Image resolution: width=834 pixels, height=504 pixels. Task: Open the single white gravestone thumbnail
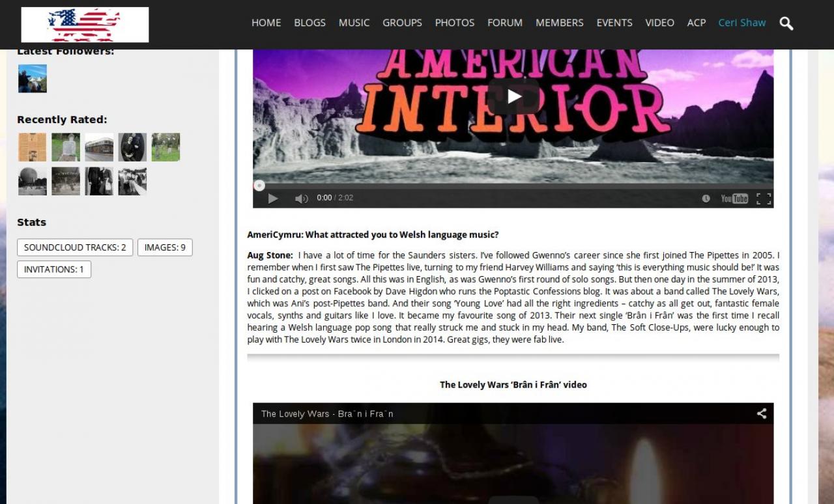coord(66,147)
